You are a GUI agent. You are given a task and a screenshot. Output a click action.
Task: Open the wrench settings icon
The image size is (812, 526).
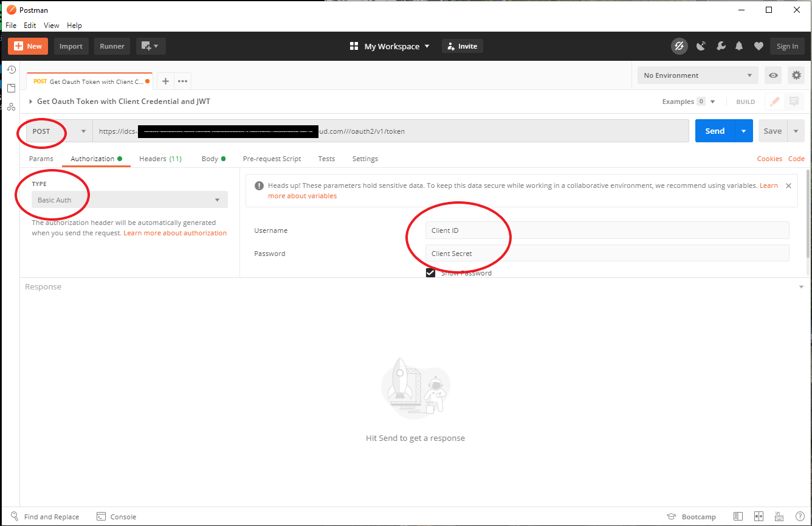(721, 46)
